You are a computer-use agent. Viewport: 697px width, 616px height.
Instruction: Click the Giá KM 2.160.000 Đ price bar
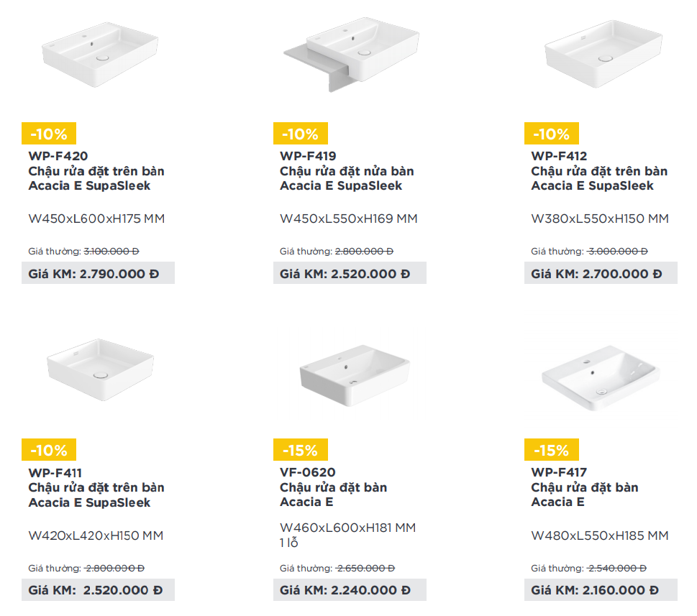pyautogui.click(x=601, y=590)
